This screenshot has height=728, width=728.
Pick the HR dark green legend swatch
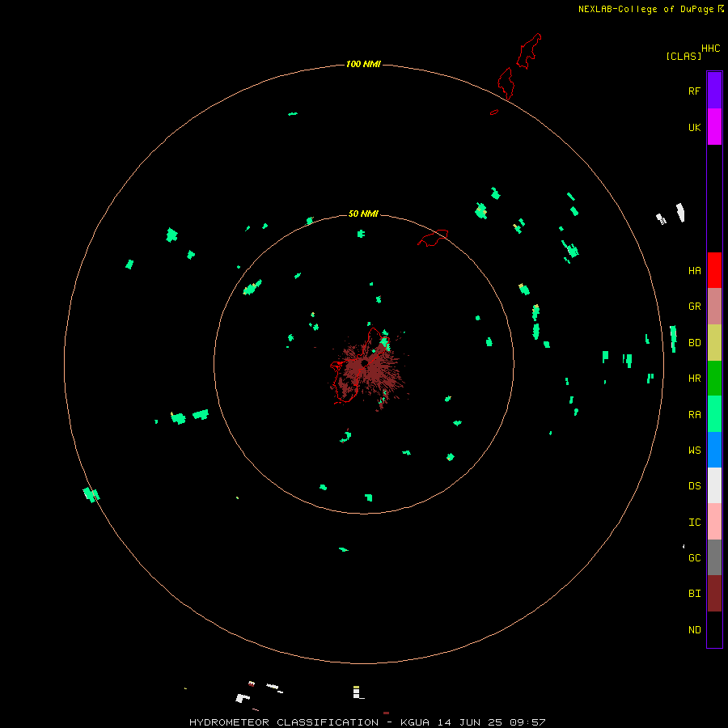[x=714, y=379]
